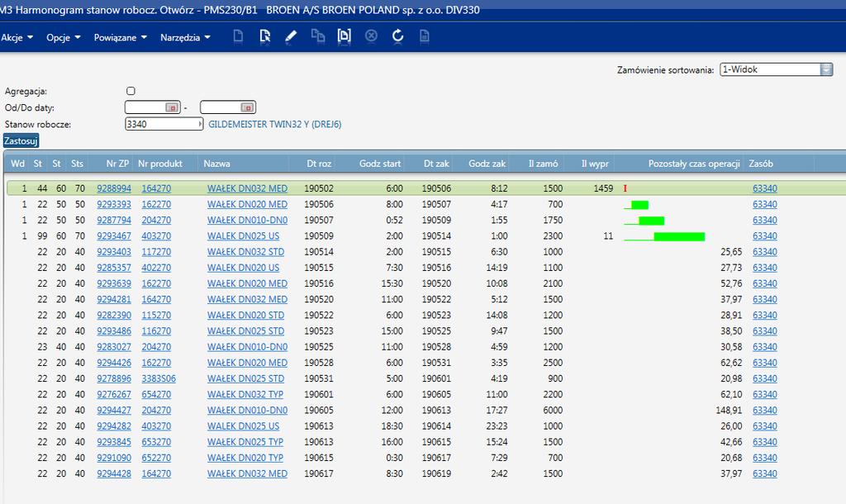Open order link 9293393
The image size is (846, 504).
[x=114, y=205]
